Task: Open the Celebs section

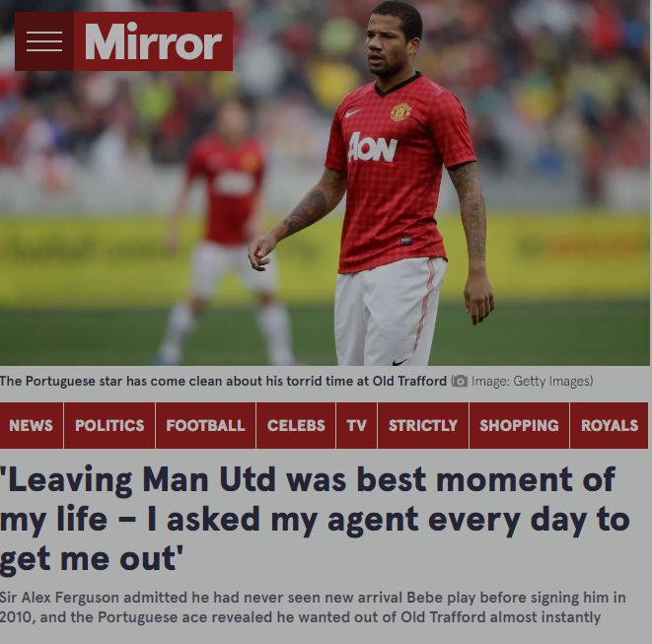Action: [x=296, y=425]
